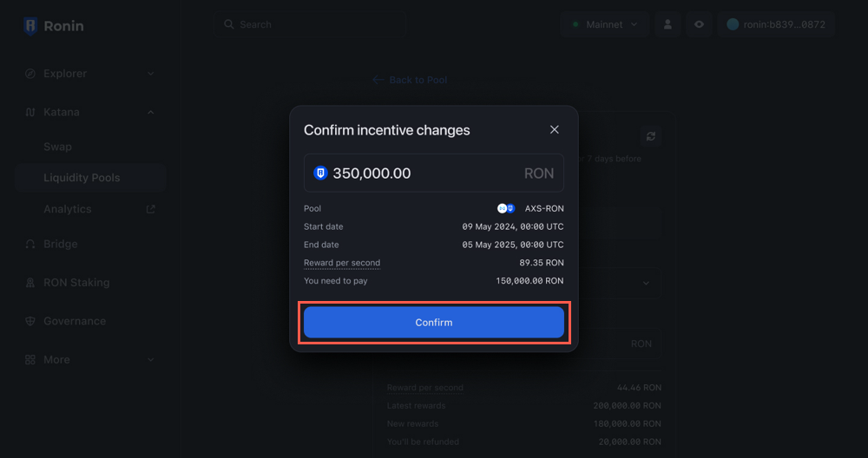Open the ronin:b839...0872 wallet address button
Screen dimensions: 868x458
776,24
